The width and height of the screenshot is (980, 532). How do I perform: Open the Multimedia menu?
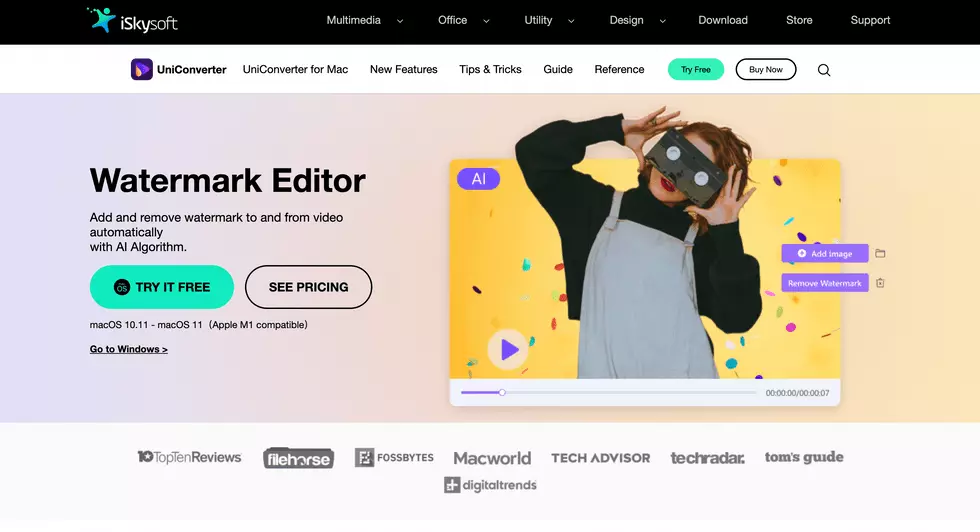point(353,20)
